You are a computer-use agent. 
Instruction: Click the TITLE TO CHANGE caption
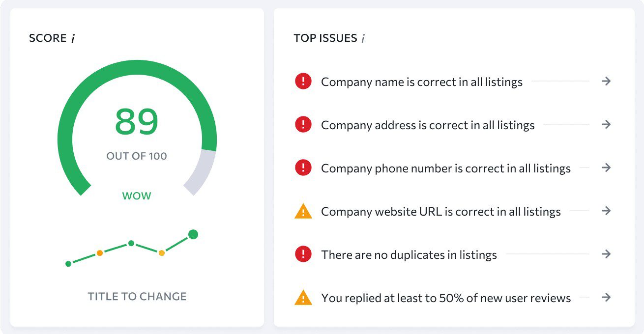tap(137, 296)
